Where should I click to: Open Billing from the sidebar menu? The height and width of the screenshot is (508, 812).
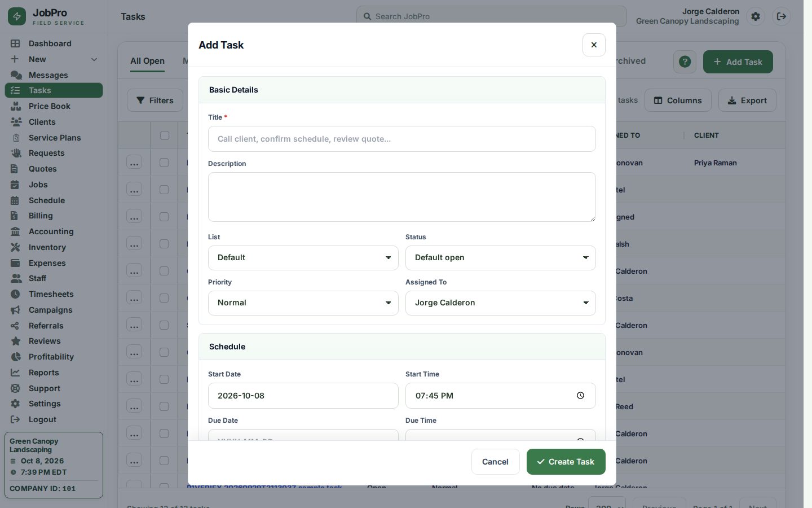coord(54,216)
